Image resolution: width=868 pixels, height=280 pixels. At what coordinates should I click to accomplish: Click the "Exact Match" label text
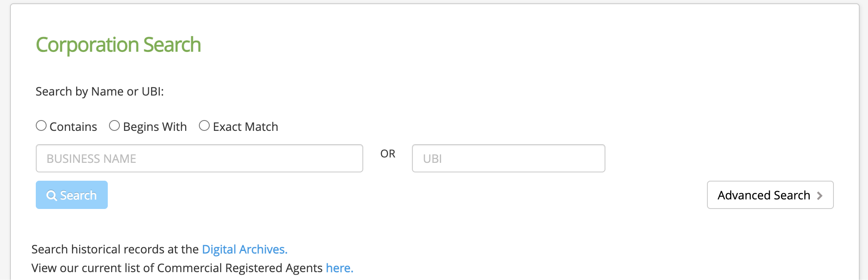pyautogui.click(x=246, y=127)
